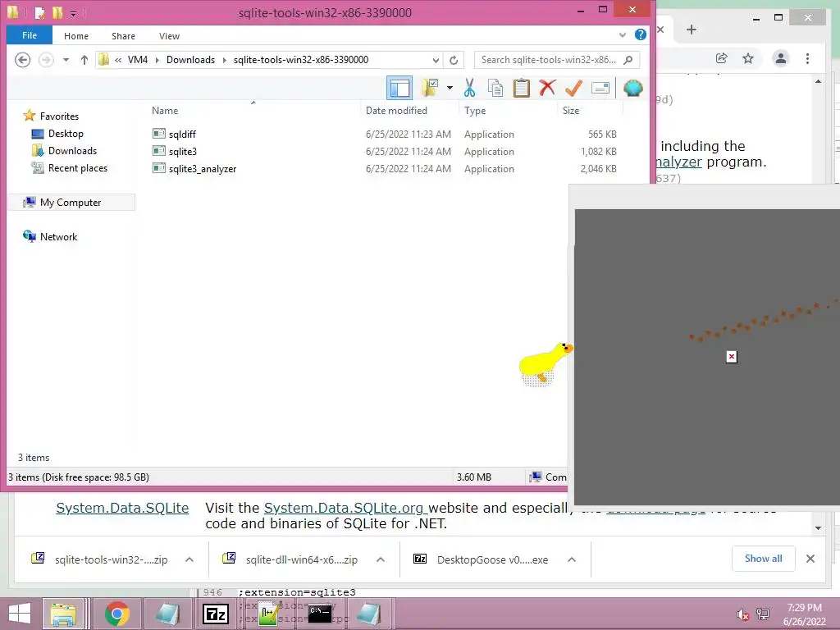Select My Computer in navigation pane
This screenshot has width=840, height=630.
point(71,202)
